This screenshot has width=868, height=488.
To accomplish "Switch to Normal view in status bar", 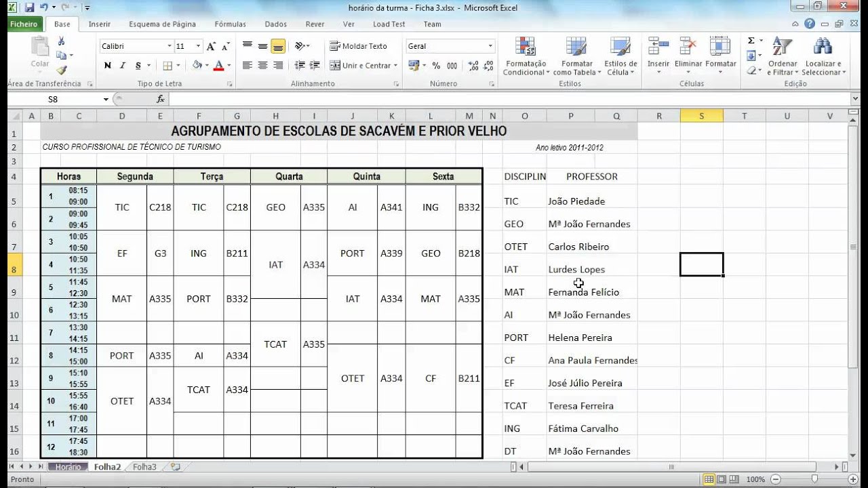I will click(709, 479).
